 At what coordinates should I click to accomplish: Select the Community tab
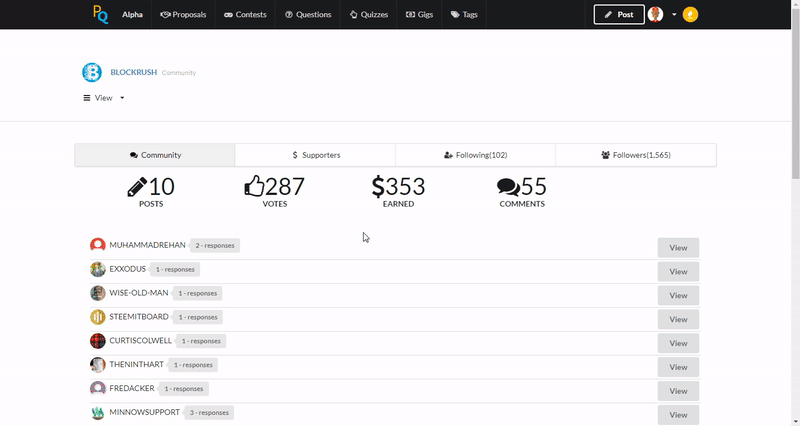point(155,155)
